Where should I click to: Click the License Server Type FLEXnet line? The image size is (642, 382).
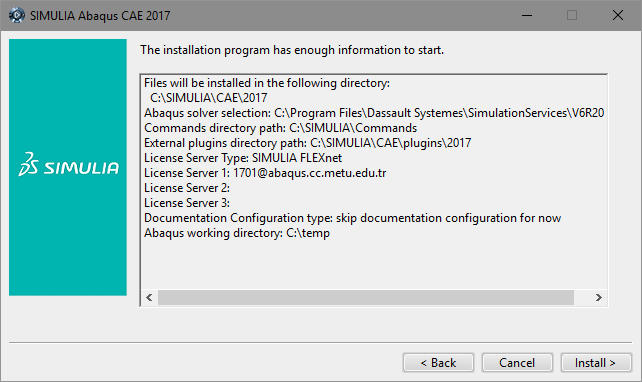(243, 158)
